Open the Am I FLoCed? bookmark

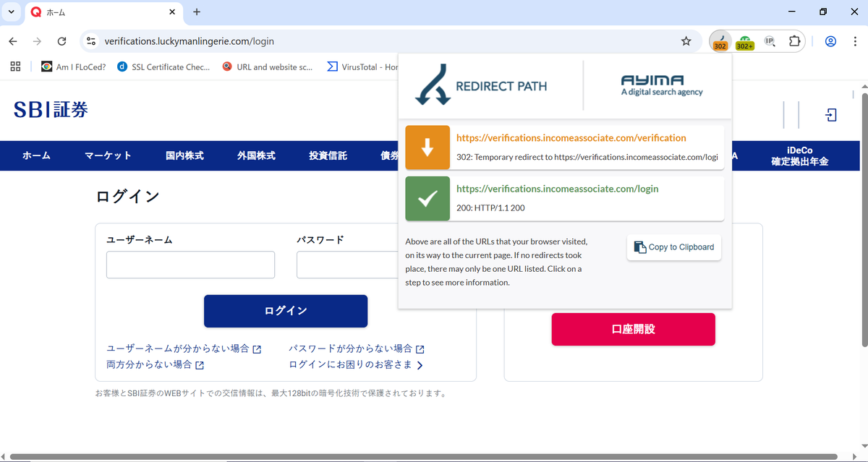tap(74, 67)
